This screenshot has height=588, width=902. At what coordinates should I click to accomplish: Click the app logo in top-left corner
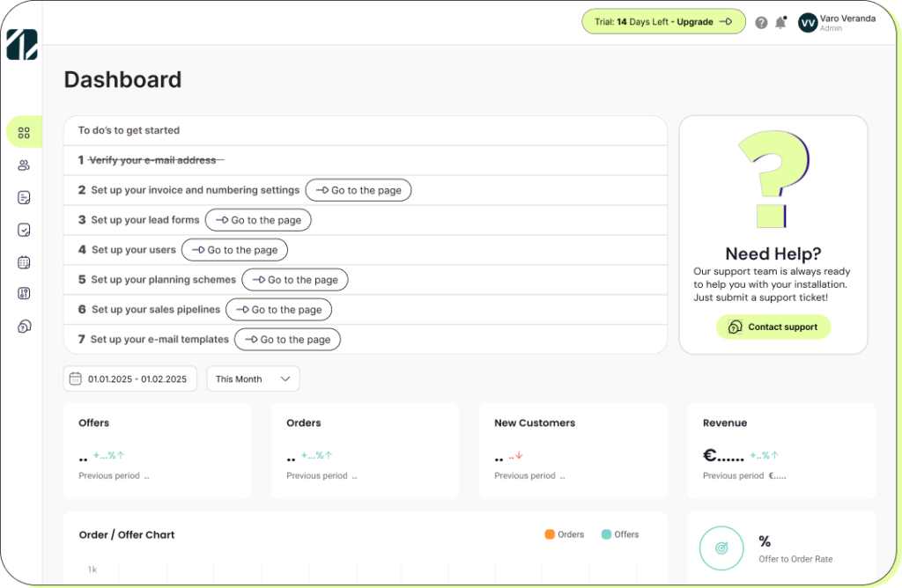tap(22, 45)
